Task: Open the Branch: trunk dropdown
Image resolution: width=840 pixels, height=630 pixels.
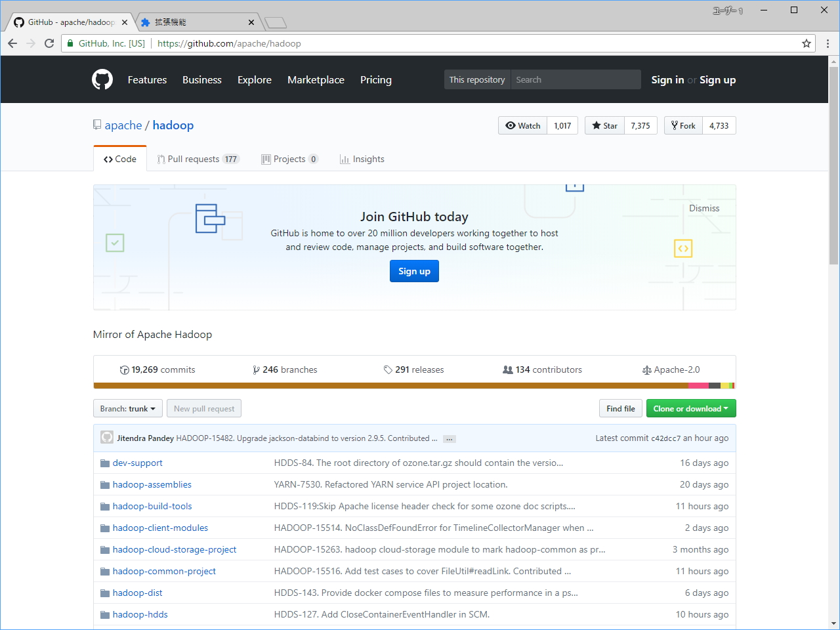Action: (127, 408)
